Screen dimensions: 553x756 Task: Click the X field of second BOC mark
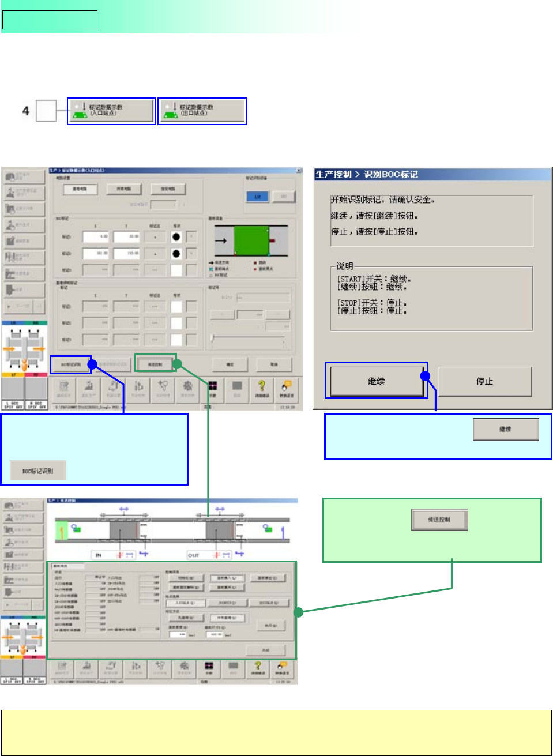pyautogui.click(x=96, y=254)
